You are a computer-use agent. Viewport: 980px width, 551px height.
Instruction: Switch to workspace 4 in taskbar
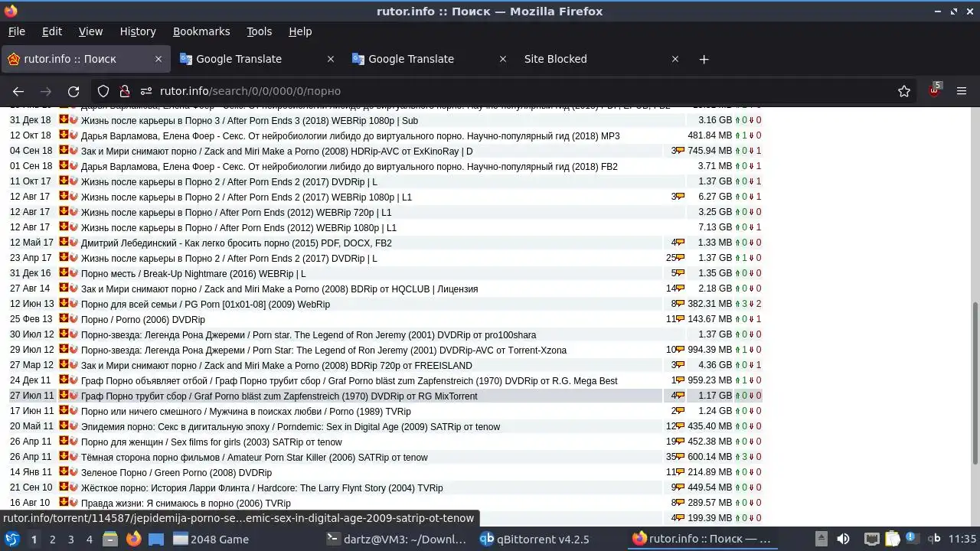(x=89, y=539)
